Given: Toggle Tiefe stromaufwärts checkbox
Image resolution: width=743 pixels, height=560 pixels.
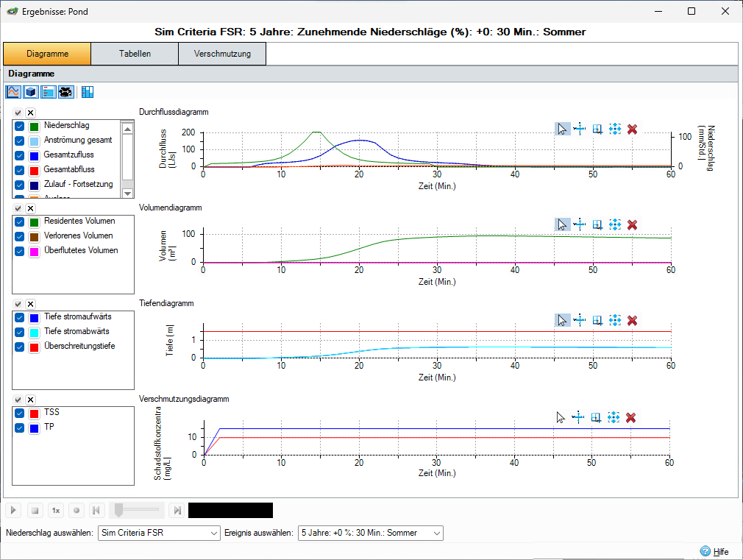Looking at the screenshot, I should 19,318.
